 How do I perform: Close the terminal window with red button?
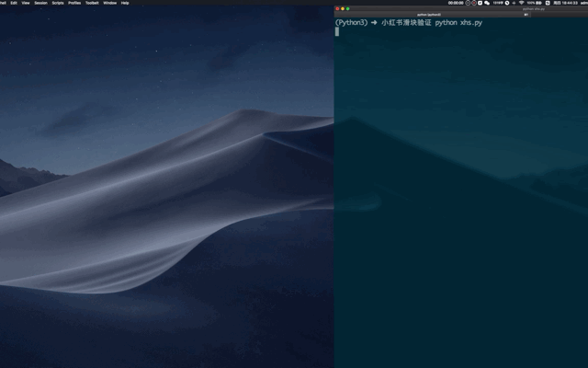(x=337, y=8)
